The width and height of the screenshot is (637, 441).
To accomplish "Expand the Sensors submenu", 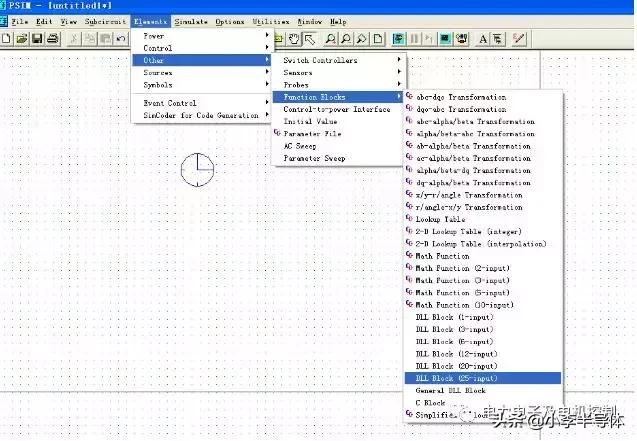I will point(338,72).
